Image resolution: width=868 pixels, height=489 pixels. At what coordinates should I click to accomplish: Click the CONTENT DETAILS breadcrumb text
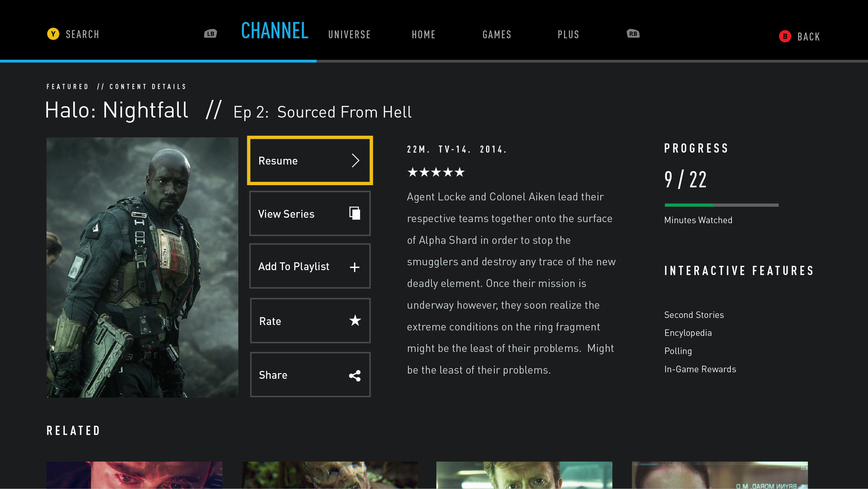coord(148,87)
